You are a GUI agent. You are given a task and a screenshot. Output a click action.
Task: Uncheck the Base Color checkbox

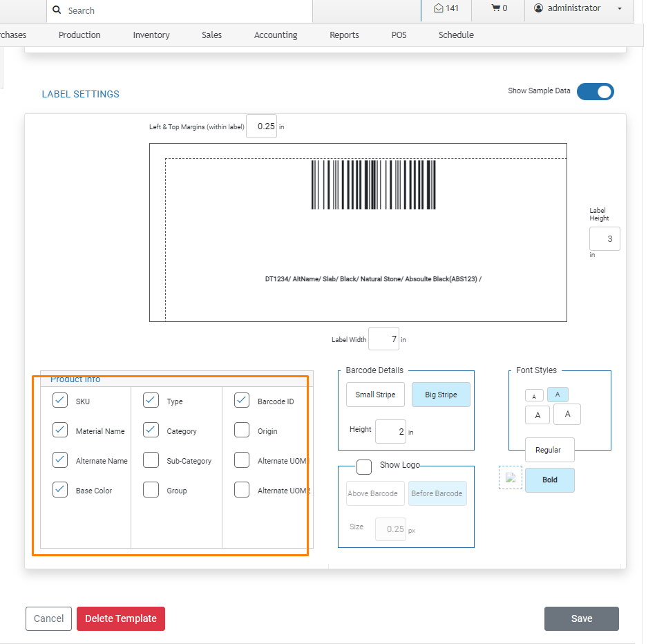(60, 489)
